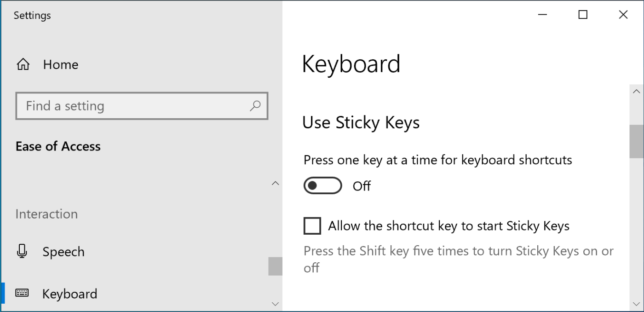This screenshot has width=644, height=312.
Task: Minimize the Settings window
Action: (543, 15)
